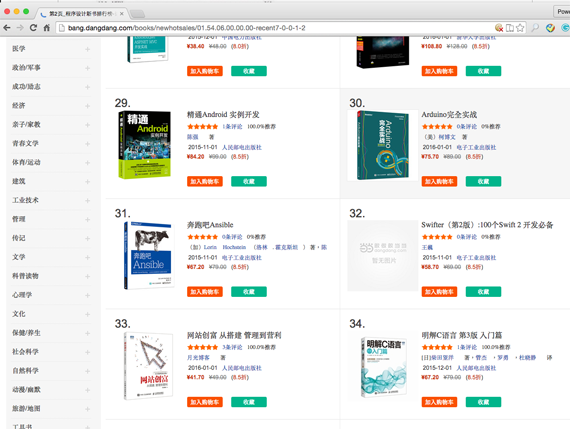Open the Swifter（第2版） book title
Viewport: 570px width, 429px height.
487,225
